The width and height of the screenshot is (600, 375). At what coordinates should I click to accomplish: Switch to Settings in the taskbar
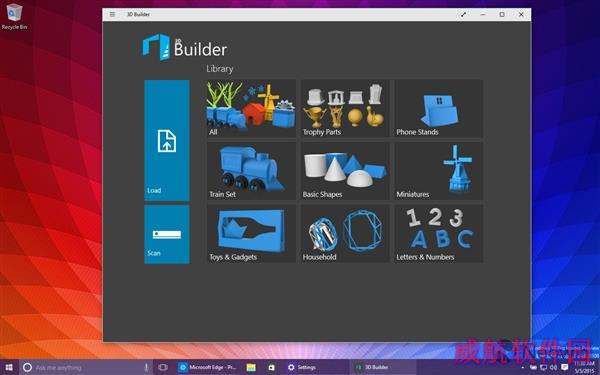click(302, 368)
